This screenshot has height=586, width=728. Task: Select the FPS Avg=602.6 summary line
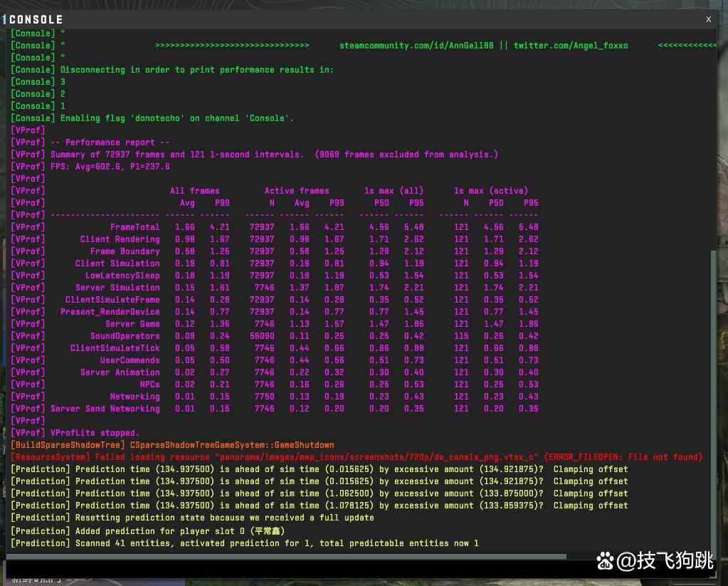(110, 167)
